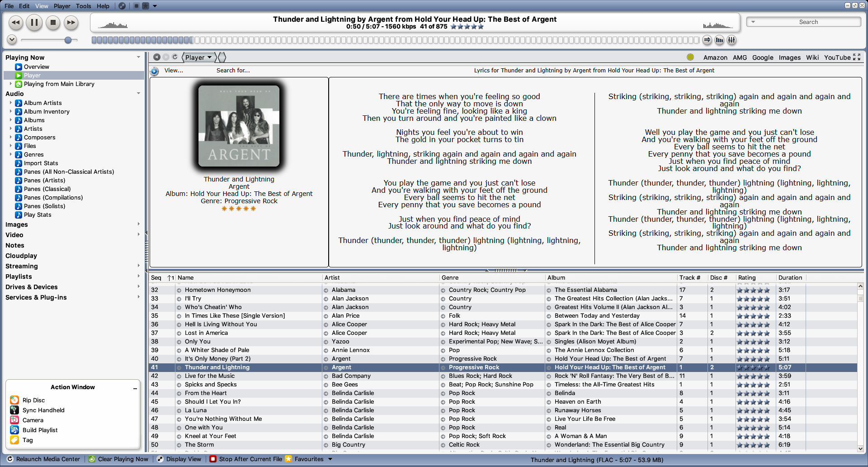Toggle full screen view icon
This screenshot has height=467, width=868.
click(x=857, y=57)
